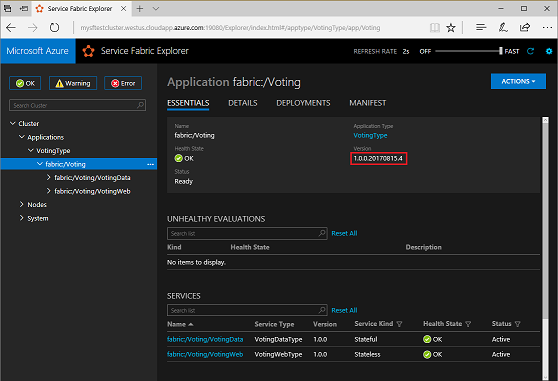This screenshot has height=381, width=558.
Task: Switch to the ESSENTIALS tab
Action: click(x=188, y=103)
